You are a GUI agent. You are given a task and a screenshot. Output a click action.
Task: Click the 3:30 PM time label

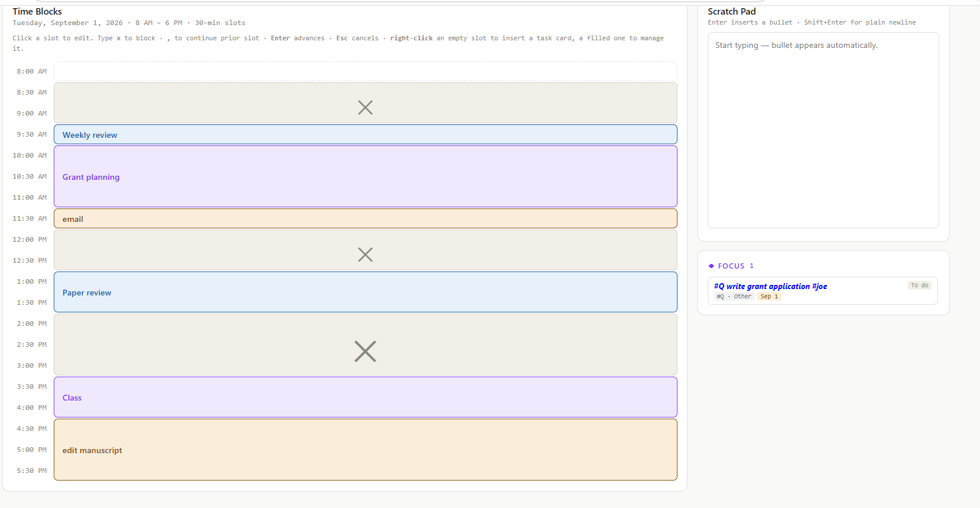click(x=32, y=387)
